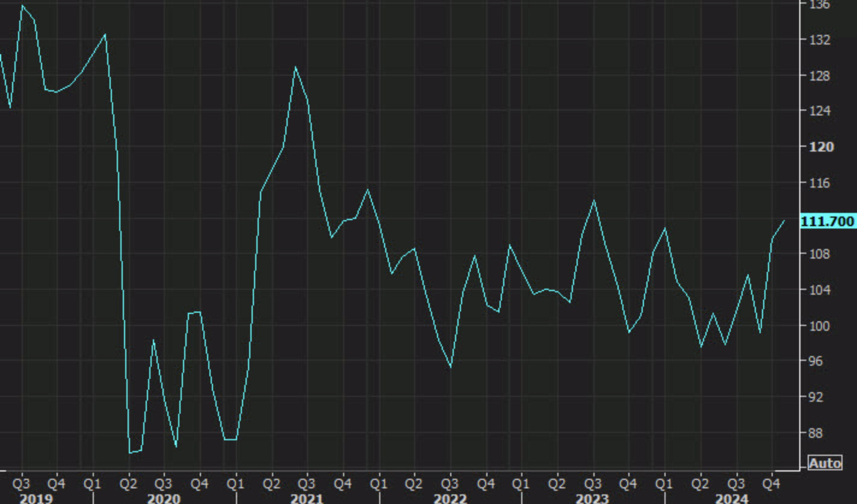Select the highlighted 111.700 last-value label
Screen dimensions: 857x504
coord(828,222)
